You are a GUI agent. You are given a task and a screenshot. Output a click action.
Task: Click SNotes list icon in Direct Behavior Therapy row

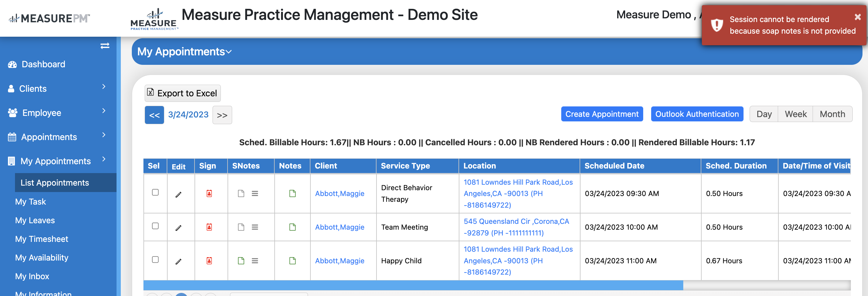pos(255,193)
